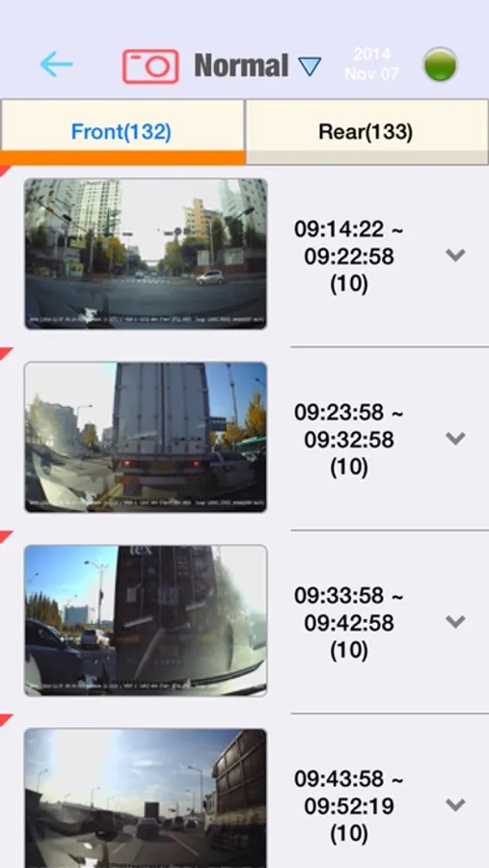Image resolution: width=489 pixels, height=868 pixels.
Task: Switch to the Front(132) tab
Action: [x=122, y=132]
